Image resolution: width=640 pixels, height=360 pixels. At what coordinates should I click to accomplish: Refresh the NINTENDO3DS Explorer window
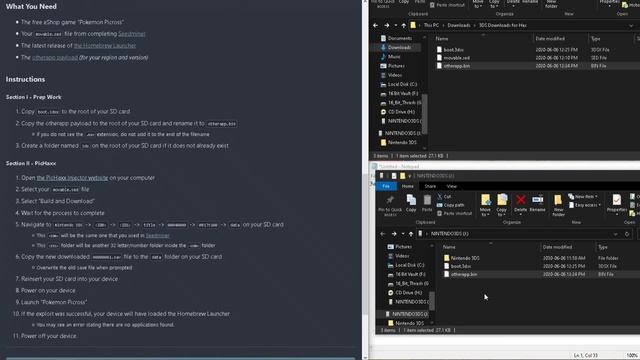pyautogui.click(x=627, y=234)
